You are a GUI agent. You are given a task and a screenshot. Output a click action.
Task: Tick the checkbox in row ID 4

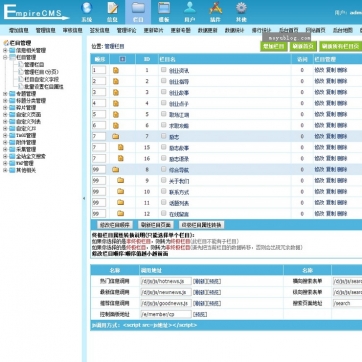pos(164,103)
